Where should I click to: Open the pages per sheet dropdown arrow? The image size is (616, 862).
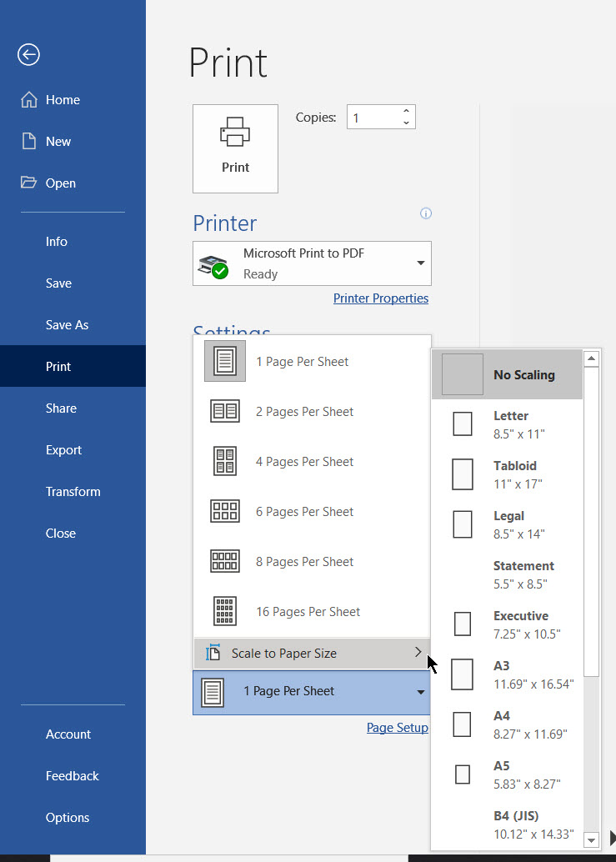tap(420, 692)
